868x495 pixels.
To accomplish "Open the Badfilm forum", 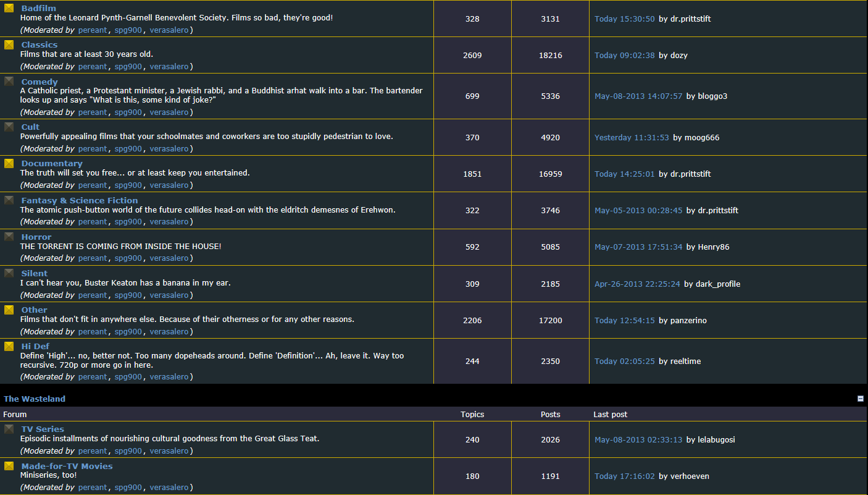I will pyautogui.click(x=38, y=8).
